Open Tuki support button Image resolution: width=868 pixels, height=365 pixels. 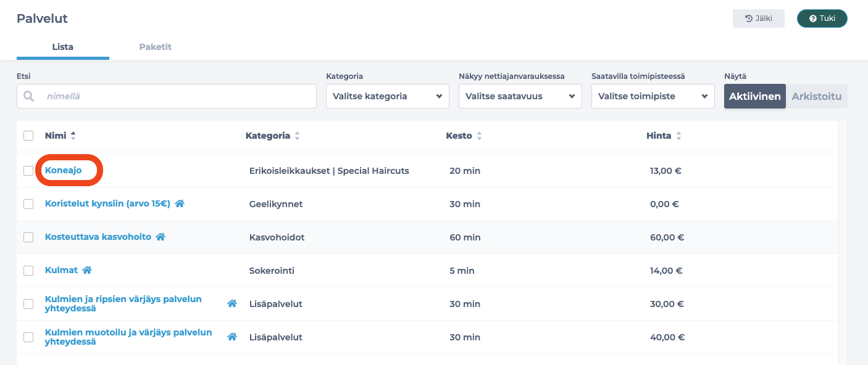pos(822,18)
